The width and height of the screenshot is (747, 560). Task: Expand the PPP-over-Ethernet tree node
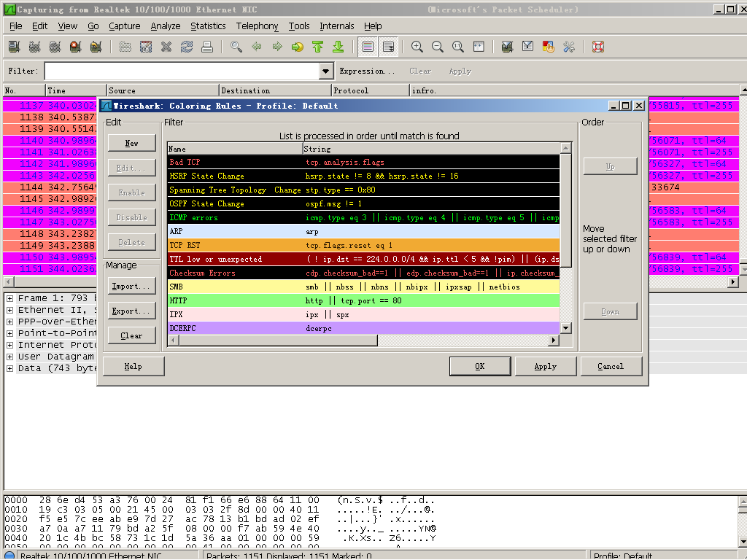click(x=9, y=322)
